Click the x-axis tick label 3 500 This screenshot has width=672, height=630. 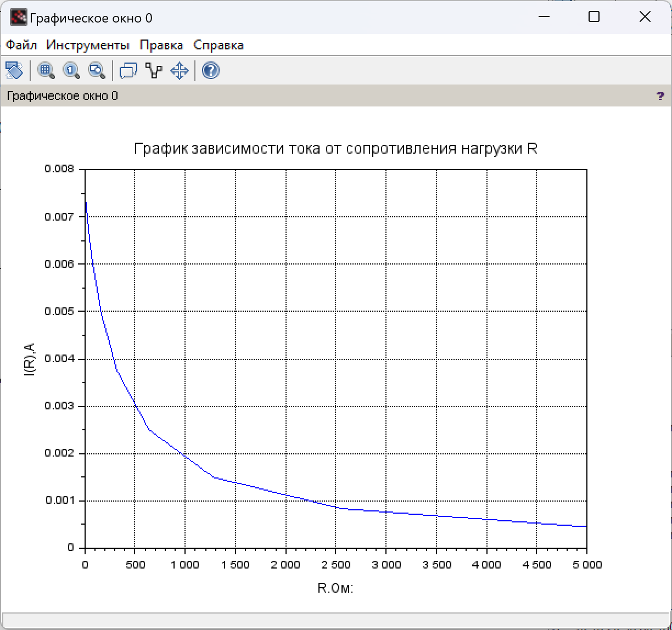tap(436, 565)
